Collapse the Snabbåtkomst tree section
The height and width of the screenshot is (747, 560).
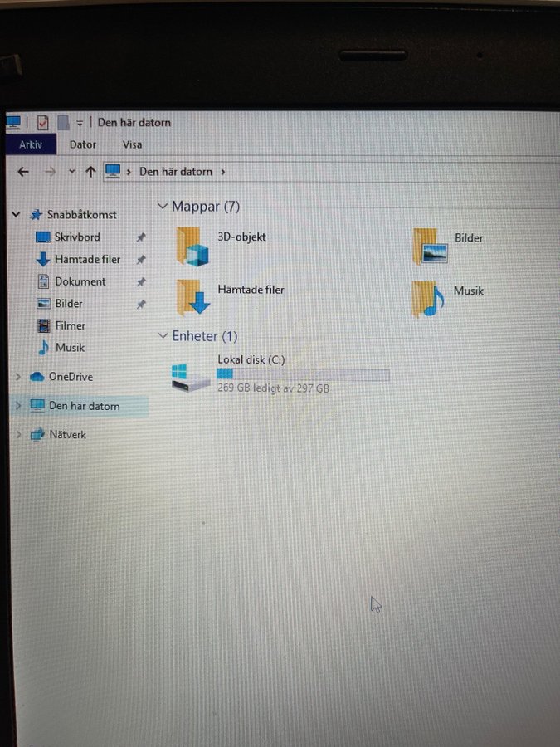(16, 215)
